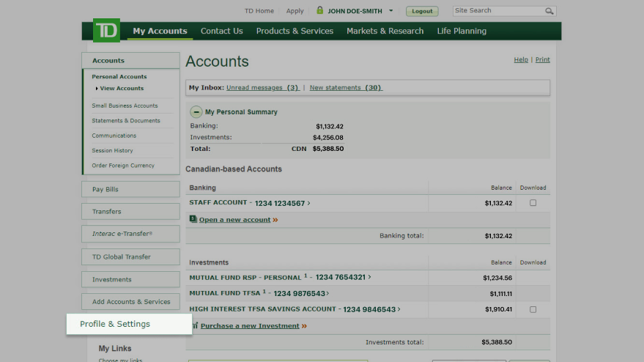Screen dimensions: 644x362
Task: Open the Staff Account 1234 1234567 link
Action: point(247,203)
